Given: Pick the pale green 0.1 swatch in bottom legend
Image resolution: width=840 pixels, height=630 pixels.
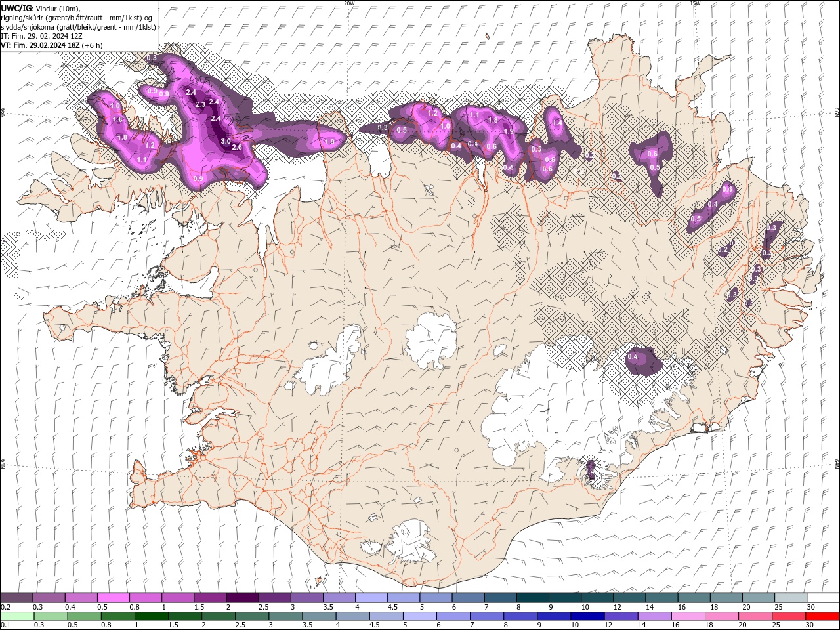Looking at the screenshot, I should (x=16, y=616).
